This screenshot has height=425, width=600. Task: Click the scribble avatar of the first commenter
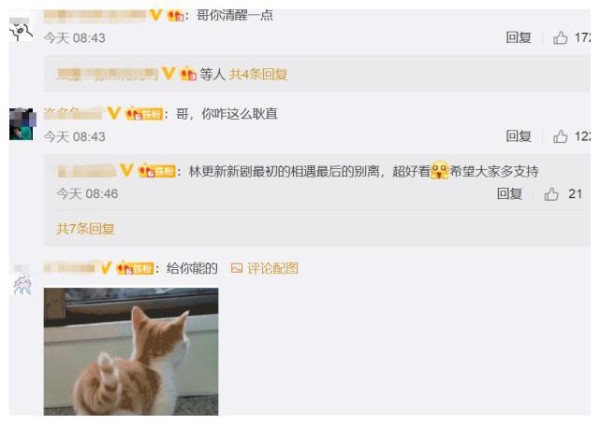click(x=21, y=30)
